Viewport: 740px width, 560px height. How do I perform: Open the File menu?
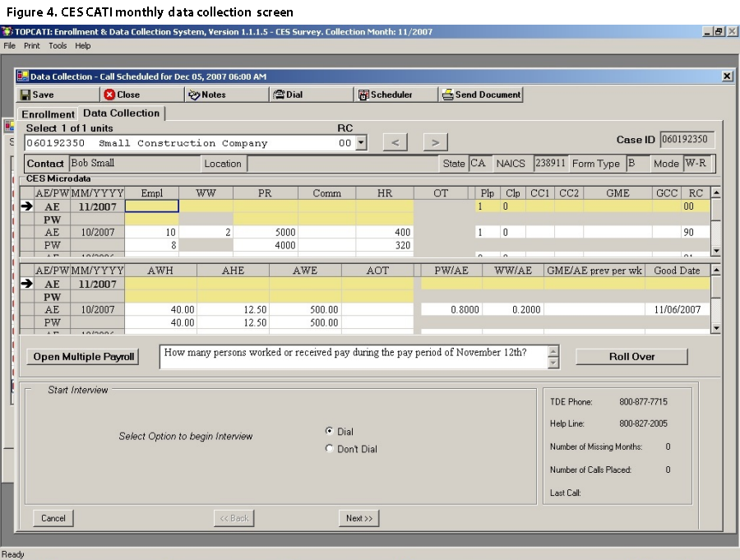[10, 46]
